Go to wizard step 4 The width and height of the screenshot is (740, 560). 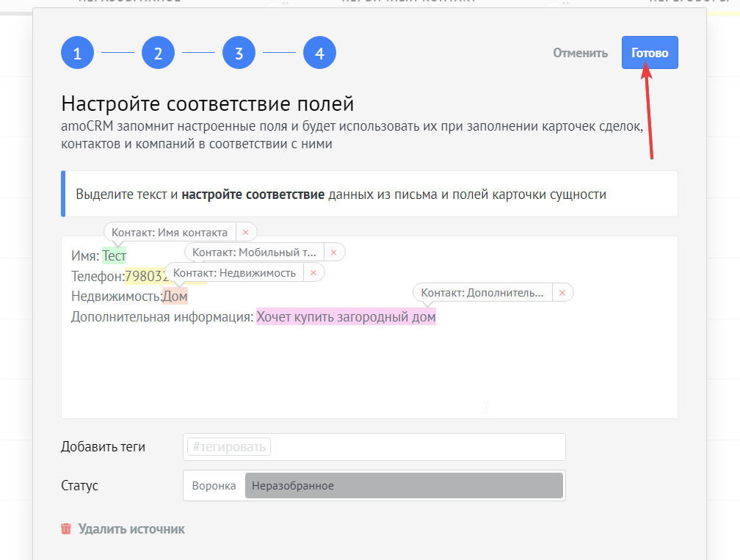tap(319, 53)
